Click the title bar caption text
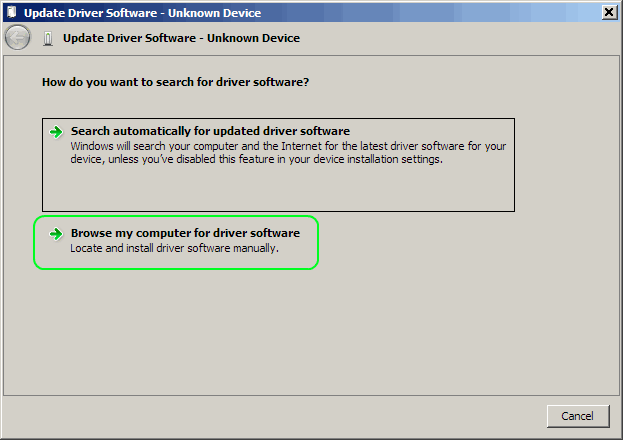 (x=142, y=12)
